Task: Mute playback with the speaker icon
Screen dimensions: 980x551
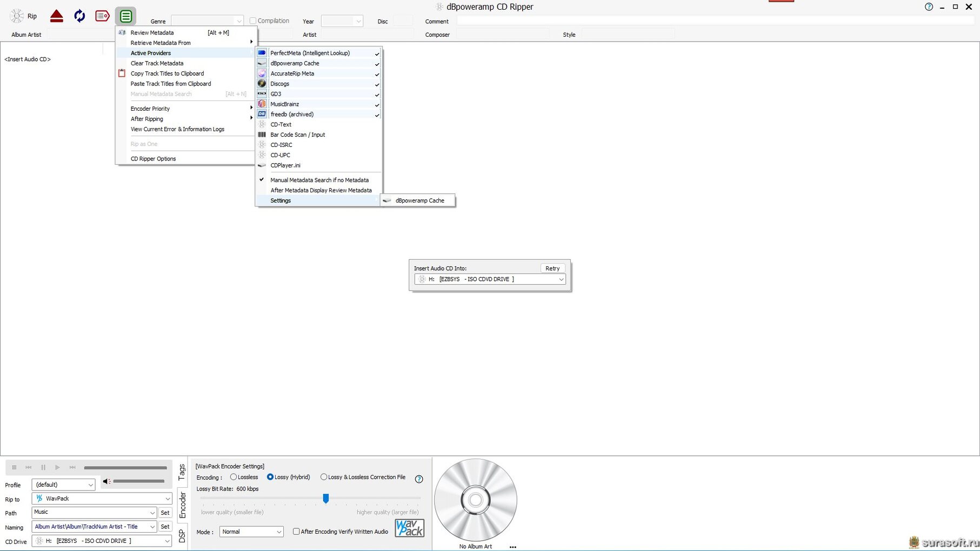Action: tap(106, 481)
